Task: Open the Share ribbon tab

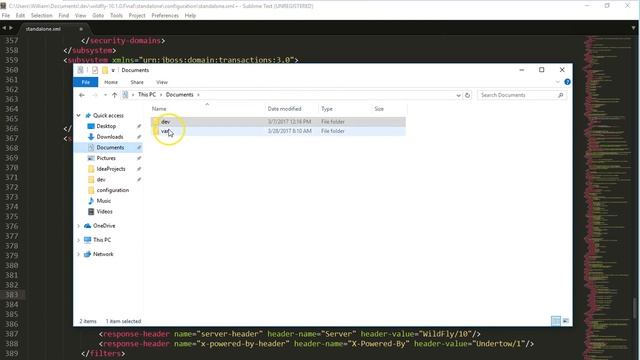Action: pos(137,82)
